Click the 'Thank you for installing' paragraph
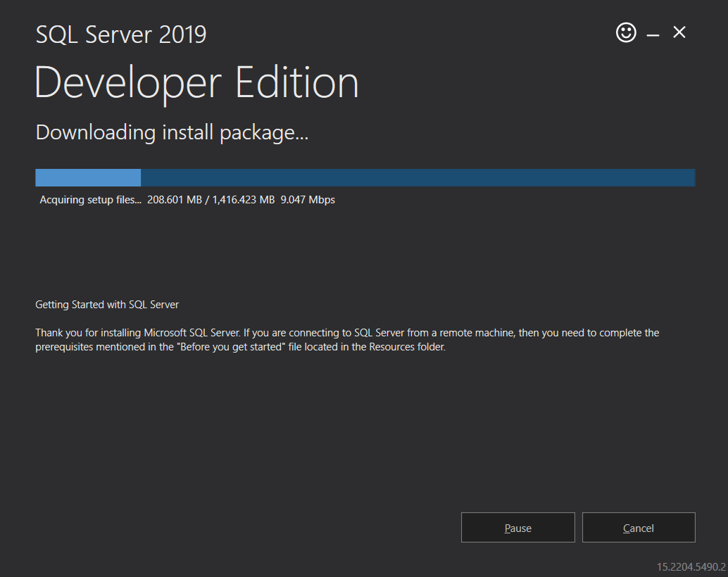The image size is (728, 577). (x=347, y=340)
